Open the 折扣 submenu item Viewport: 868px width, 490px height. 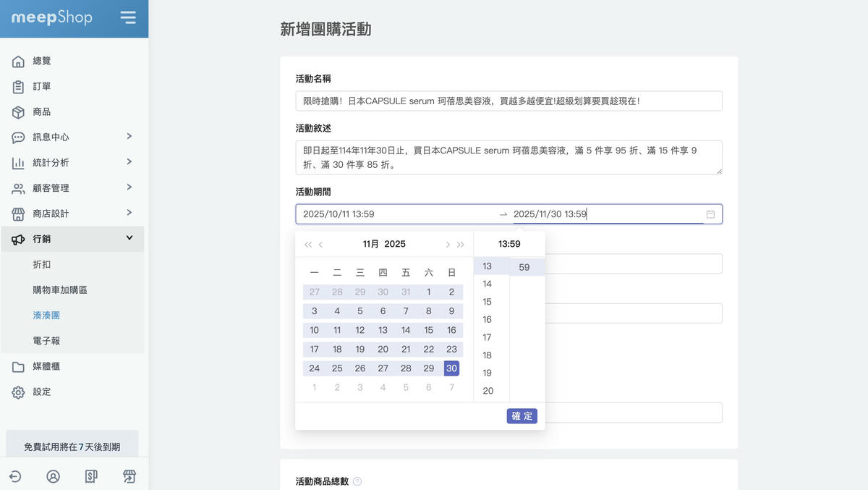(x=42, y=264)
